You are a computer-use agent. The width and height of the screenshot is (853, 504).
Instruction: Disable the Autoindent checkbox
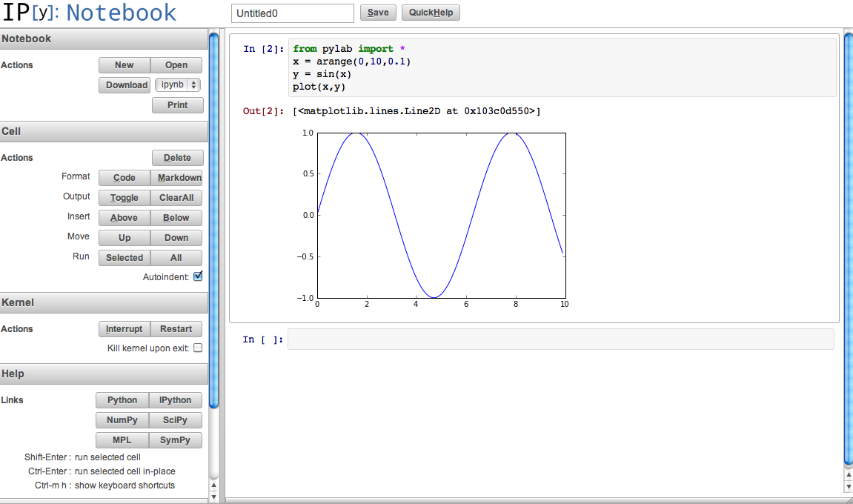(197, 276)
